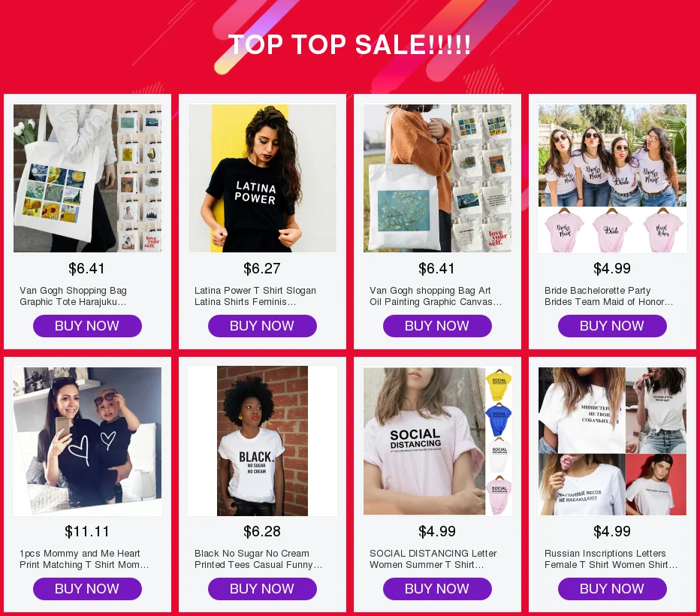
Task: Buy the Bride Bachelorette Party shirt
Action: [x=613, y=326]
